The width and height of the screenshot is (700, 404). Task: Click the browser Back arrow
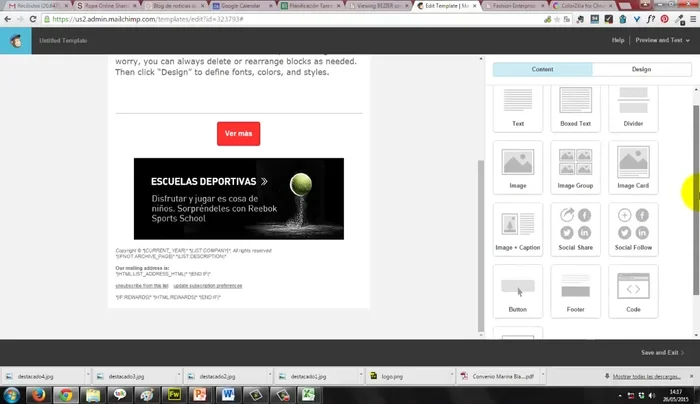(8, 19)
